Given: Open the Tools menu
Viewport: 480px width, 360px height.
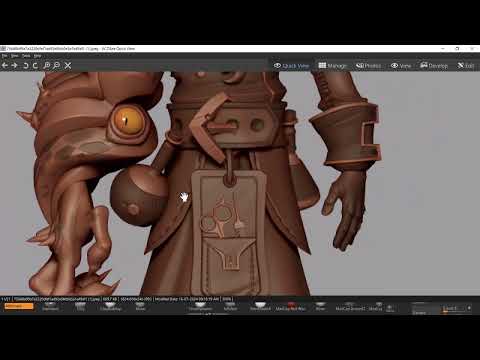Looking at the screenshot, I should pos(26,56).
